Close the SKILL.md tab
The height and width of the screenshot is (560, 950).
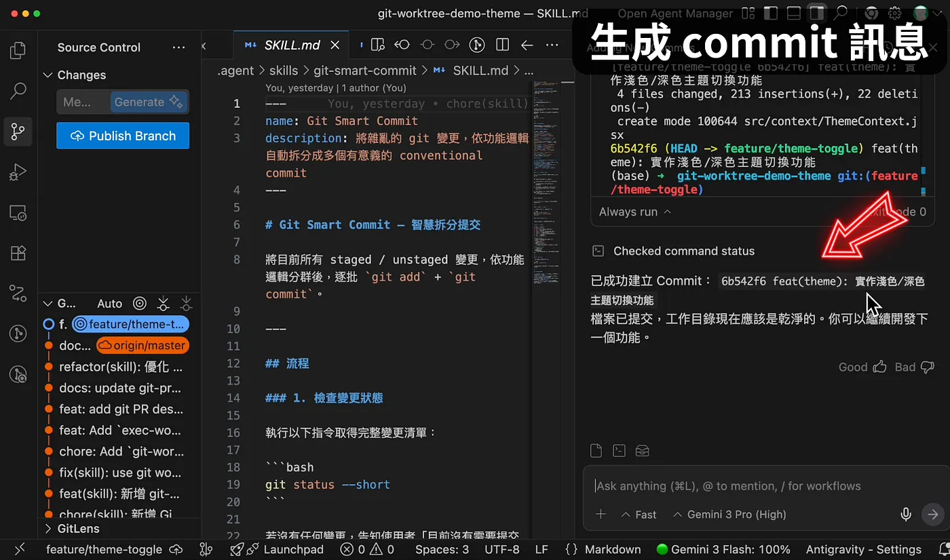tap(335, 45)
